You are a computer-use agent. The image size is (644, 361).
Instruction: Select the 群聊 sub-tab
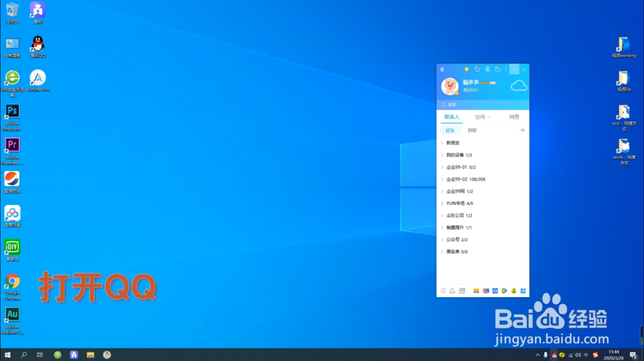(x=472, y=130)
